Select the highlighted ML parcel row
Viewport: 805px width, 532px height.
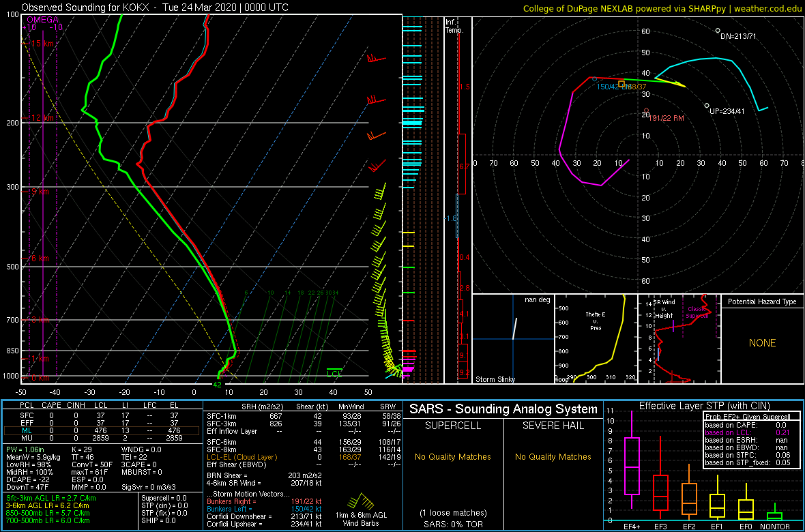click(101, 431)
